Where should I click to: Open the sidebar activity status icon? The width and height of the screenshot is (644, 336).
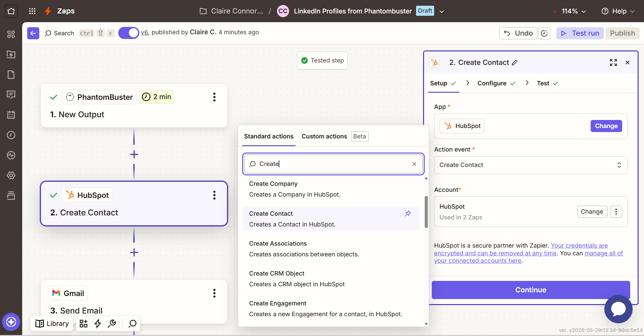pos(11,155)
